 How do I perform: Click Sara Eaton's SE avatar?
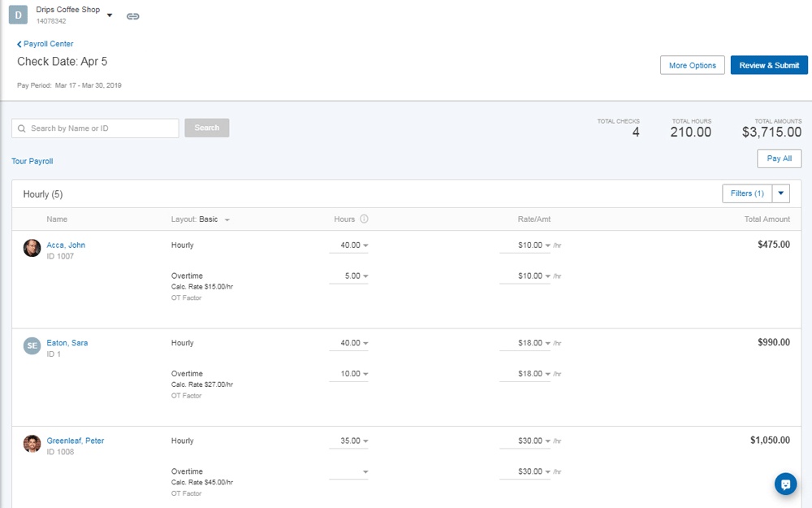pos(32,346)
